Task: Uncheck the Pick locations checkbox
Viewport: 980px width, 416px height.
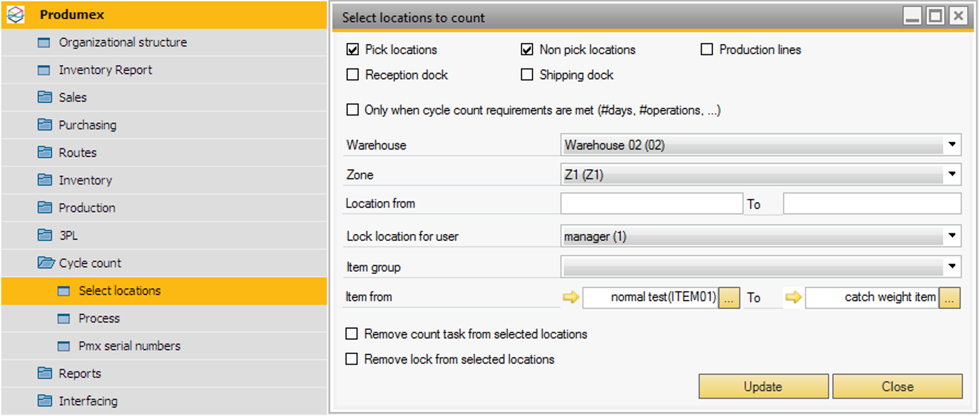Action: coord(352,50)
